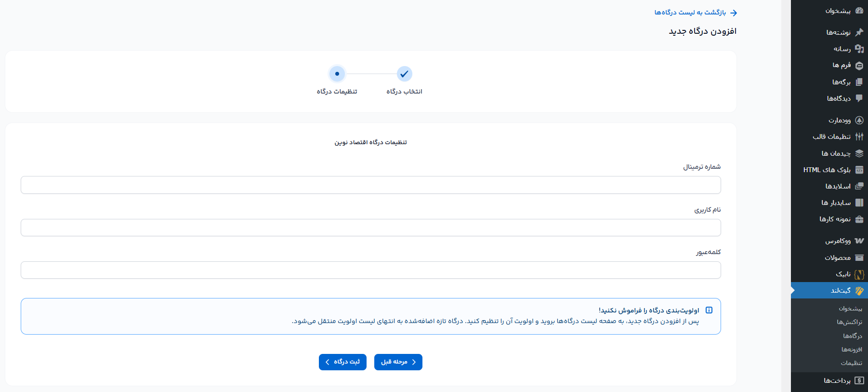Click the چیدمان ها layers icon

(859, 153)
